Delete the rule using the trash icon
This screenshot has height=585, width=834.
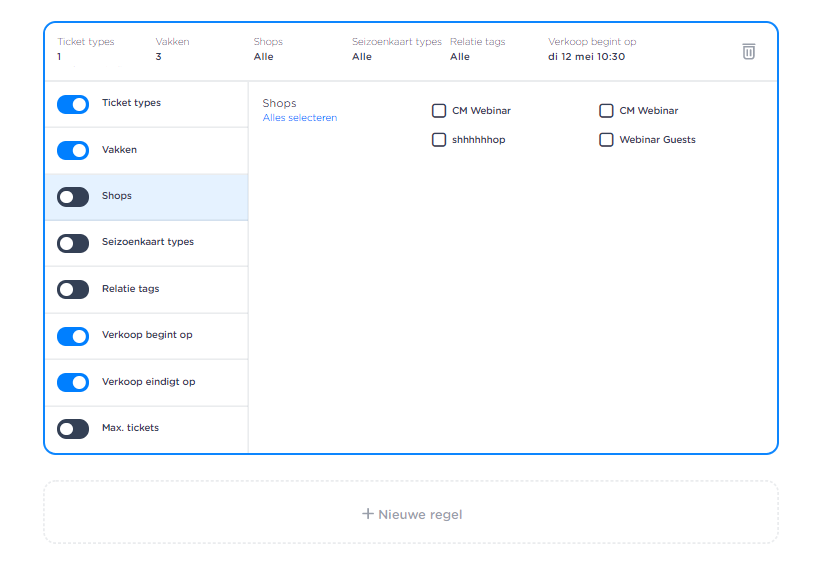coord(748,51)
